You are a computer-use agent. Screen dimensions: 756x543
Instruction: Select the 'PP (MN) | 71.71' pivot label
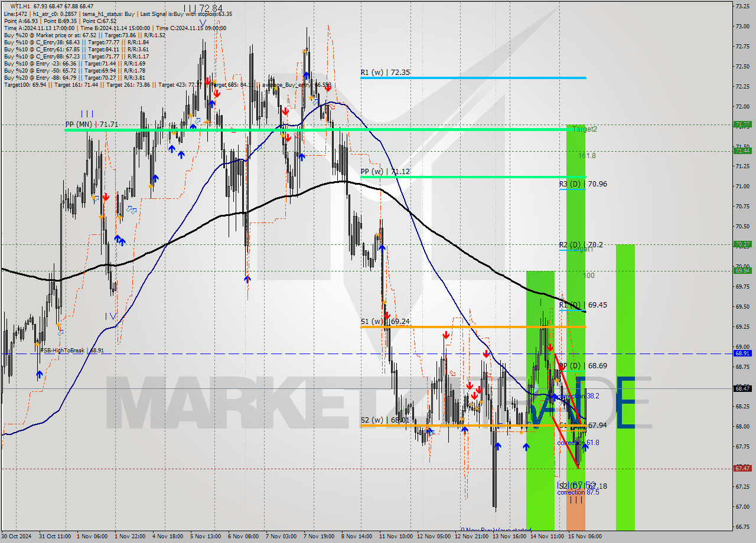(x=92, y=125)
